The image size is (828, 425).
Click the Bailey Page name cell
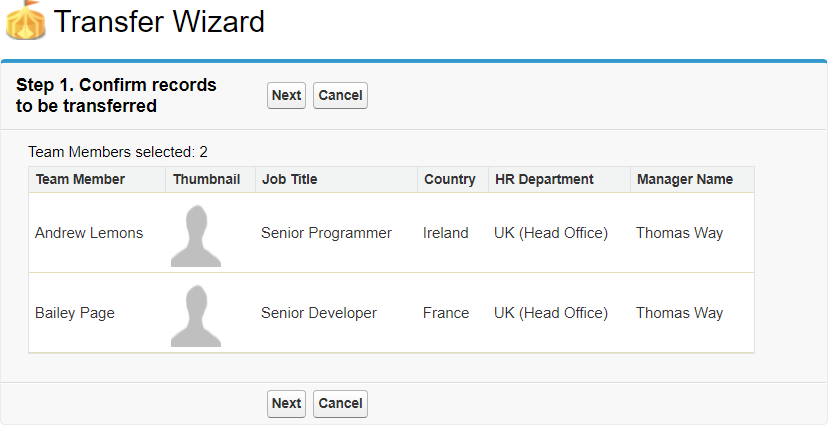[75, 313]
